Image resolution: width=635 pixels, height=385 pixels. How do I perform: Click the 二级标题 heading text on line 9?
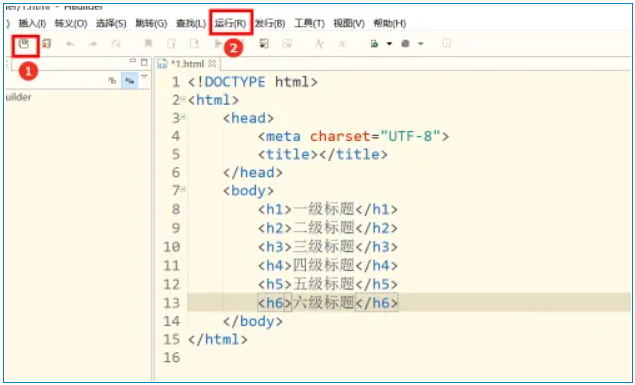click(x=324, y=228)
